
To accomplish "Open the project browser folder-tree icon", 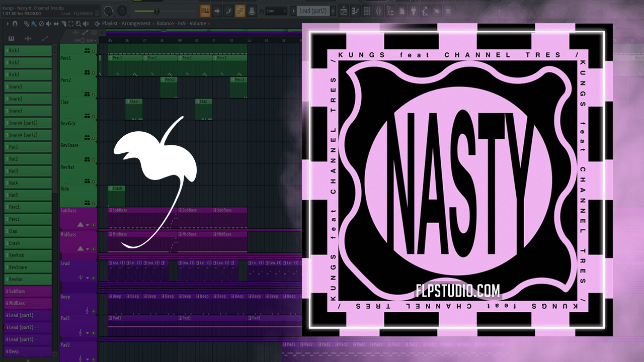I will 390,11.
